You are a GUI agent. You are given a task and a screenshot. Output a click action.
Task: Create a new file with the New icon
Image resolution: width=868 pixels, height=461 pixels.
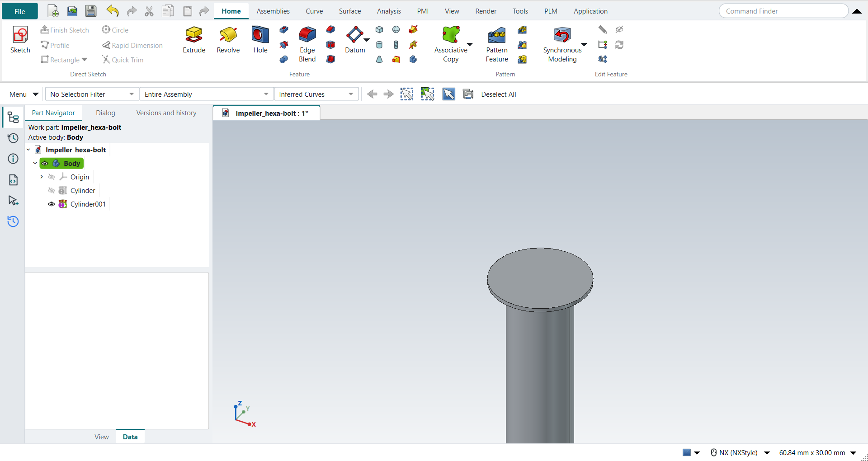point(53,11)
